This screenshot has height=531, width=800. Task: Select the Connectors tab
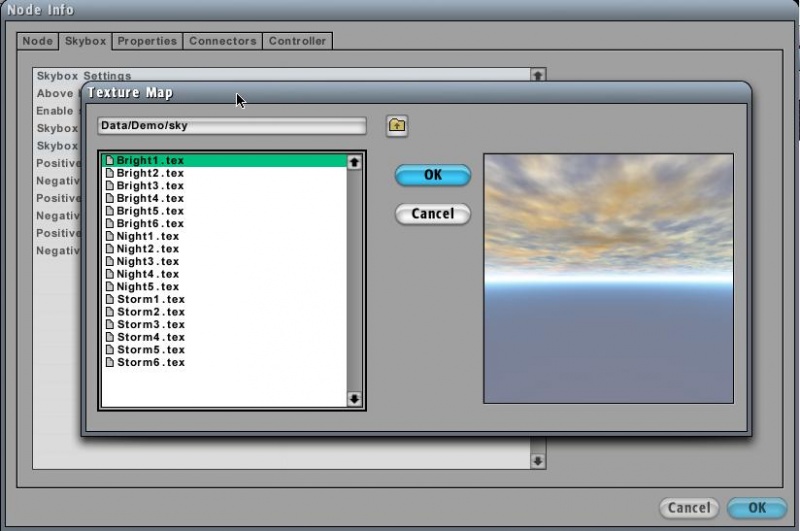tap(222, 41)
